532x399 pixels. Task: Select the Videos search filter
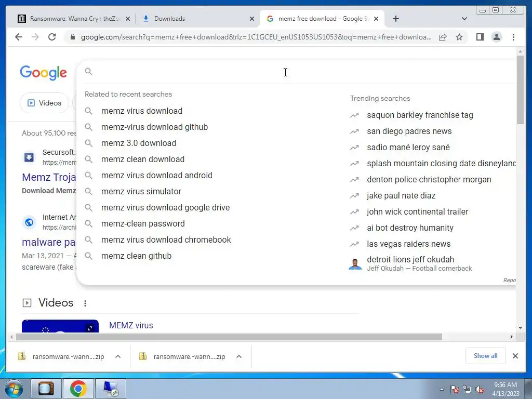(x=45, y=103)
